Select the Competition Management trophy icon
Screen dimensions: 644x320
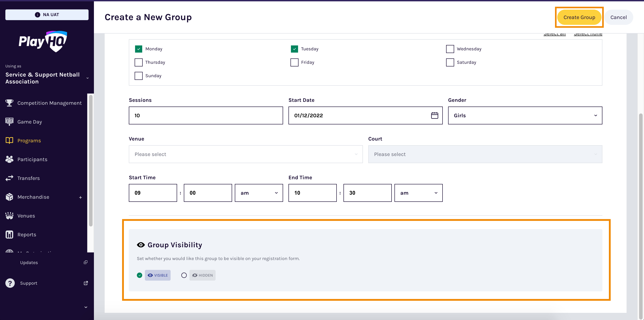pos(9,103)
